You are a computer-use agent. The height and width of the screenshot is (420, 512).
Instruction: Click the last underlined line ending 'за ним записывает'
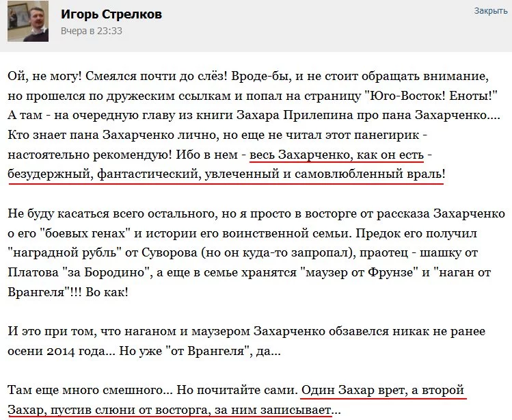170,410
